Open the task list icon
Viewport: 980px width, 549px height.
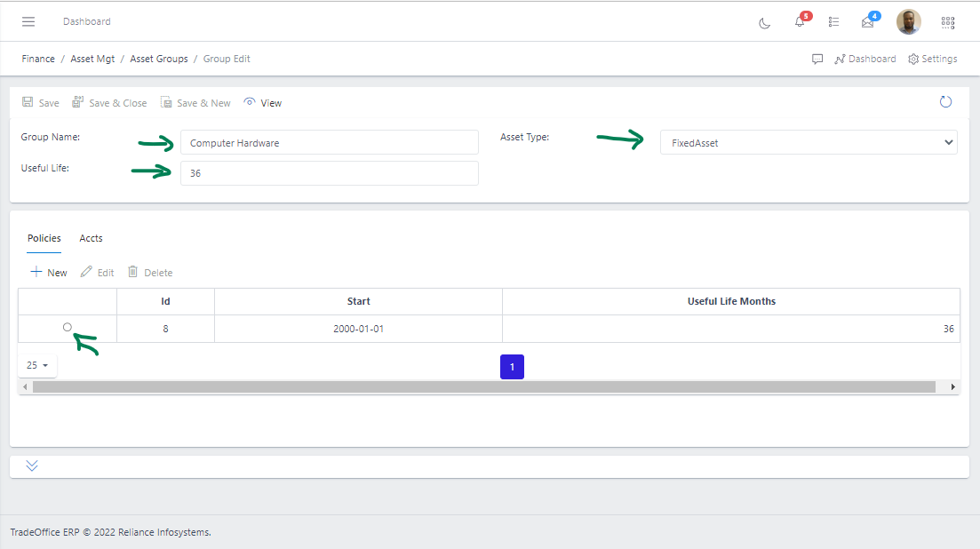(x=833, y=22)
